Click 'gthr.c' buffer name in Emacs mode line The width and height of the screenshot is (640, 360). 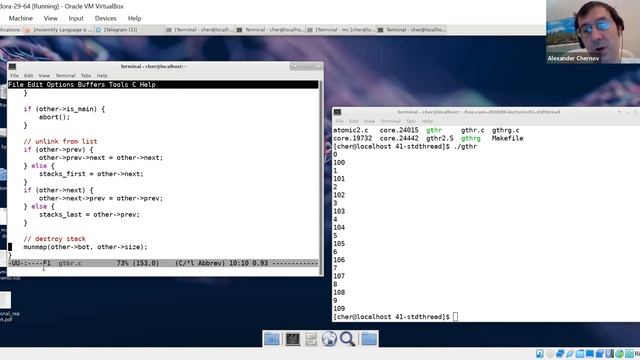click(x=70, y=263)
